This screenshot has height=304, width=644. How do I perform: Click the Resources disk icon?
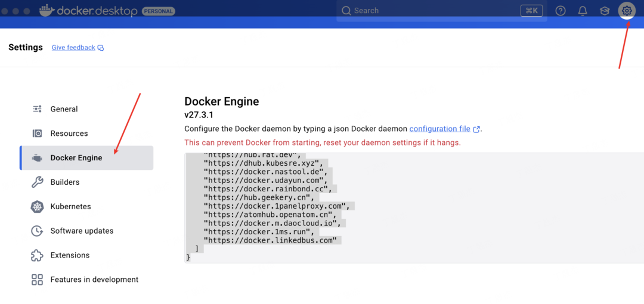[x=38, y=134]
